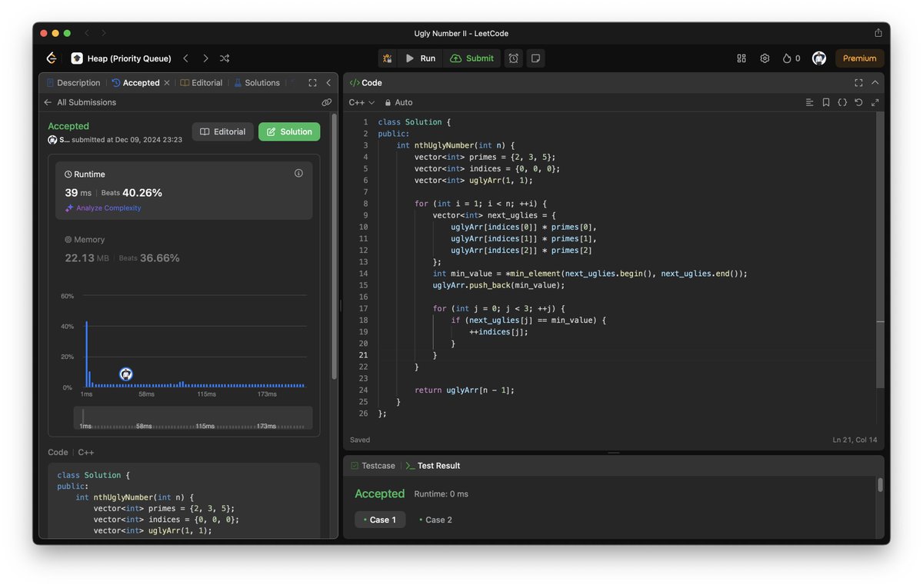This screenshot has width=923, height=588.
Task: Select the Code panel tab
Action: click(366, 83)
